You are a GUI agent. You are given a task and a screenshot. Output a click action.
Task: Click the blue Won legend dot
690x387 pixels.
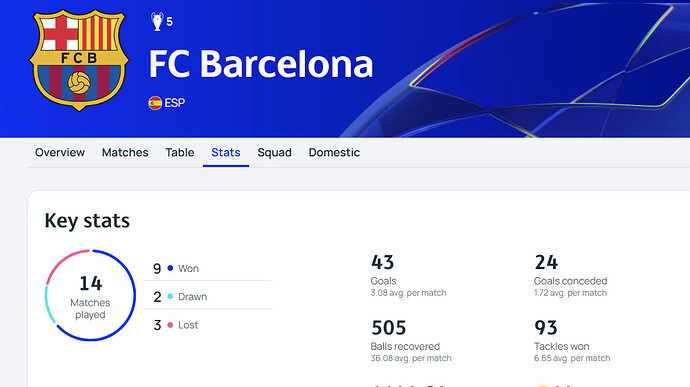[x=170, y=268]
